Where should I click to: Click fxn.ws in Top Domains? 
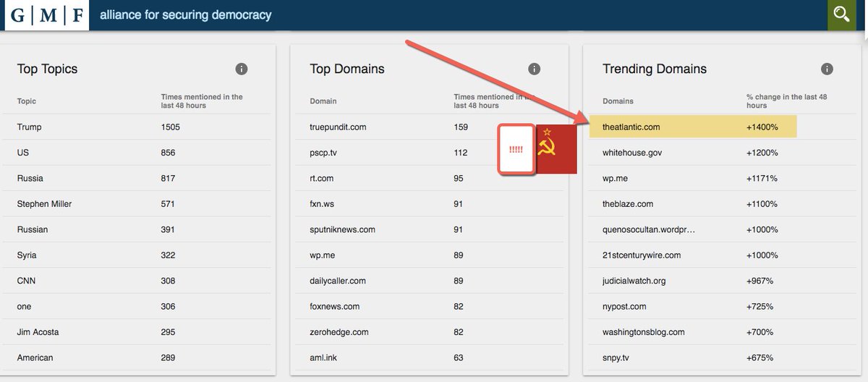(321, 204)
